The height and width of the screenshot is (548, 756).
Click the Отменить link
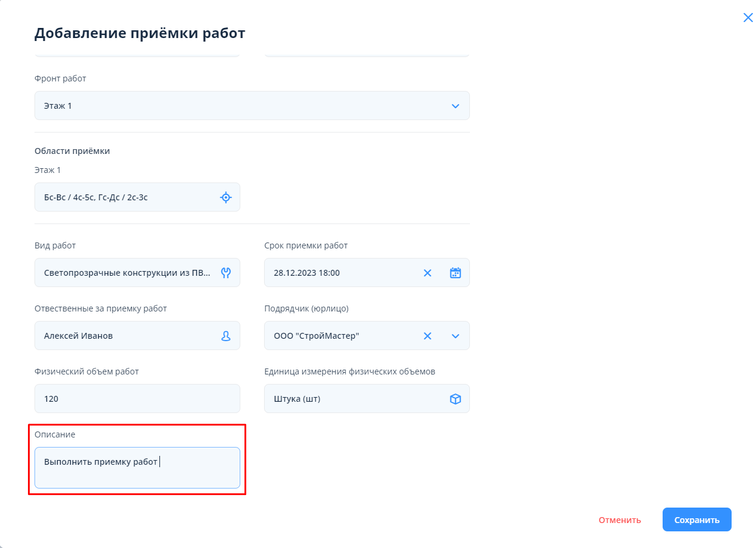620,520
